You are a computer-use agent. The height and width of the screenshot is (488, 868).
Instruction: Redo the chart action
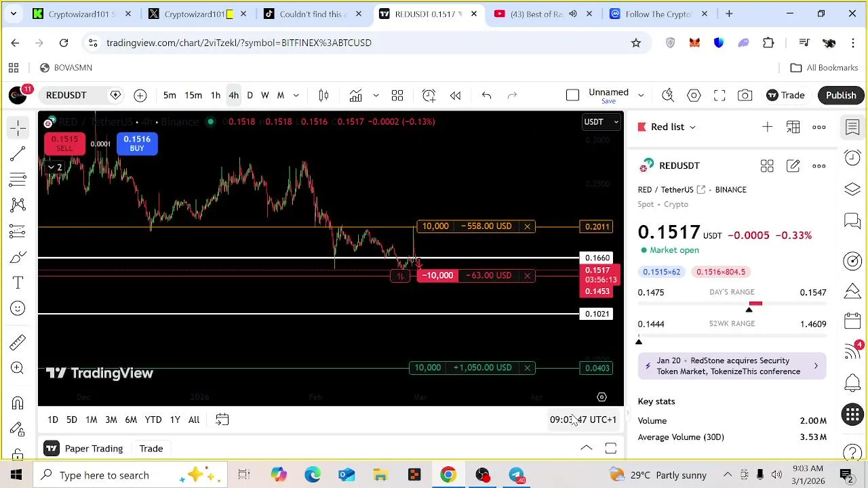click(x=512, y=96)
